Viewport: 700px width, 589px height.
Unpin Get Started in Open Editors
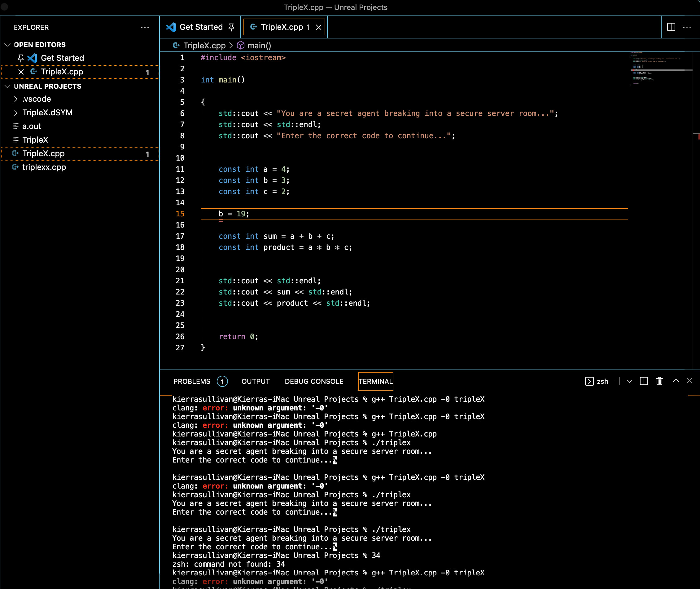[21, 58]
